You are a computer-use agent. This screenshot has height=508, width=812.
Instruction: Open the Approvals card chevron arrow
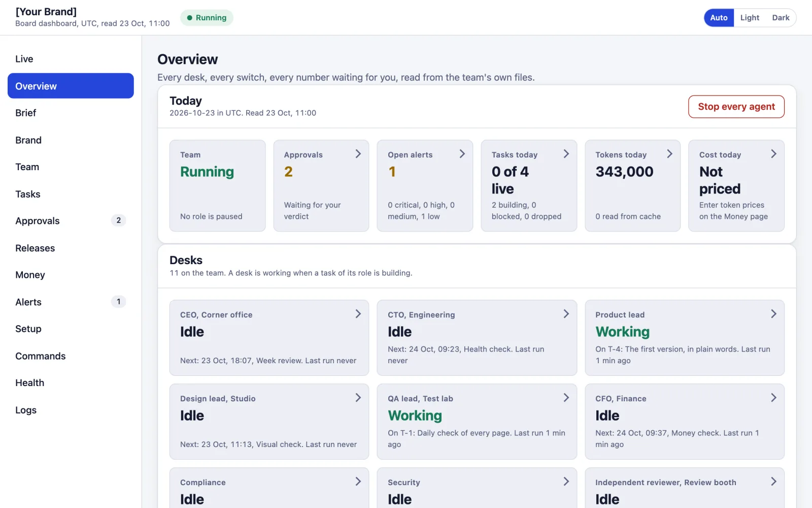point(358,154)
